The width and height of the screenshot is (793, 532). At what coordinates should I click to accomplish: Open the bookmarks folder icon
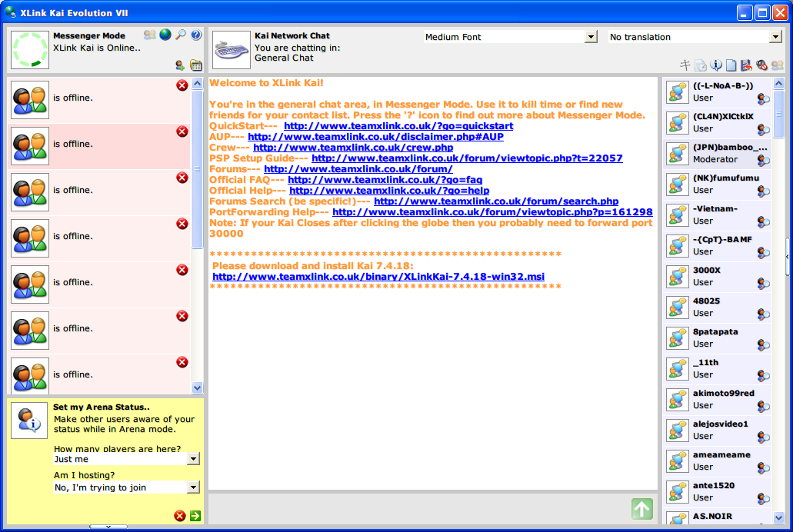pos(195,65)
